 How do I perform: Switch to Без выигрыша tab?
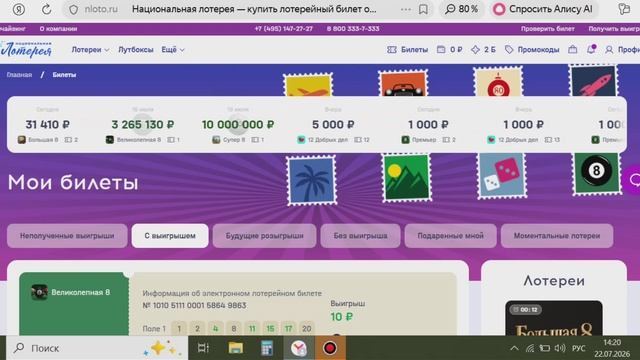[x=360, y=236]
